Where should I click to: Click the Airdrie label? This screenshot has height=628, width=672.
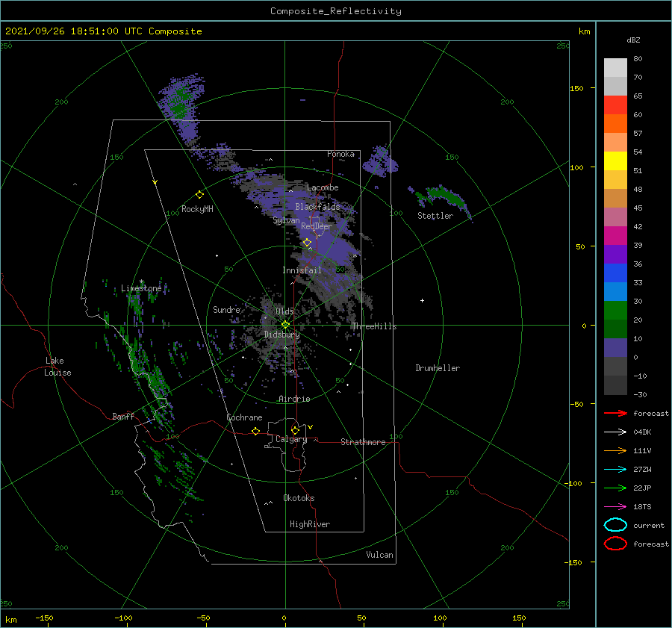point(294,399)
